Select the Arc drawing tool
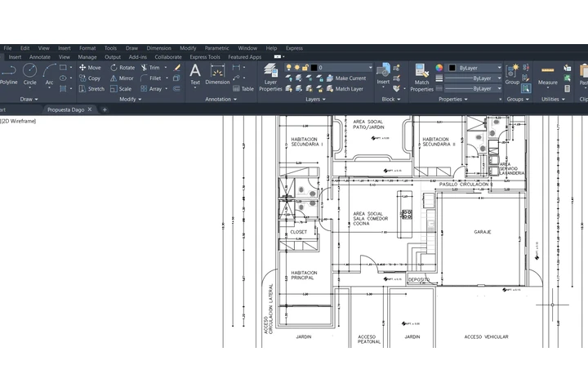The width and height of the screenshot is (588, 392). [49, 73]
